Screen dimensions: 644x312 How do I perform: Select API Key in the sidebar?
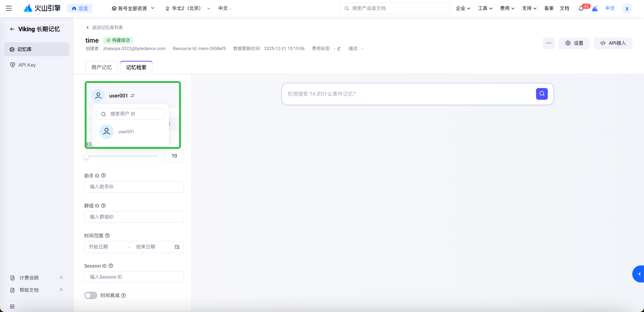(x=27, y=65)
